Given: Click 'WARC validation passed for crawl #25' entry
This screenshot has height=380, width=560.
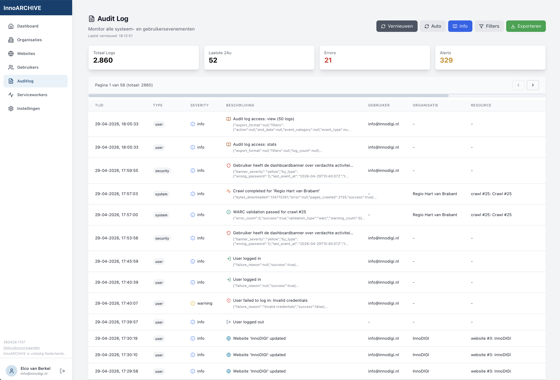Looking at the screenshot, I should (269, 212).
